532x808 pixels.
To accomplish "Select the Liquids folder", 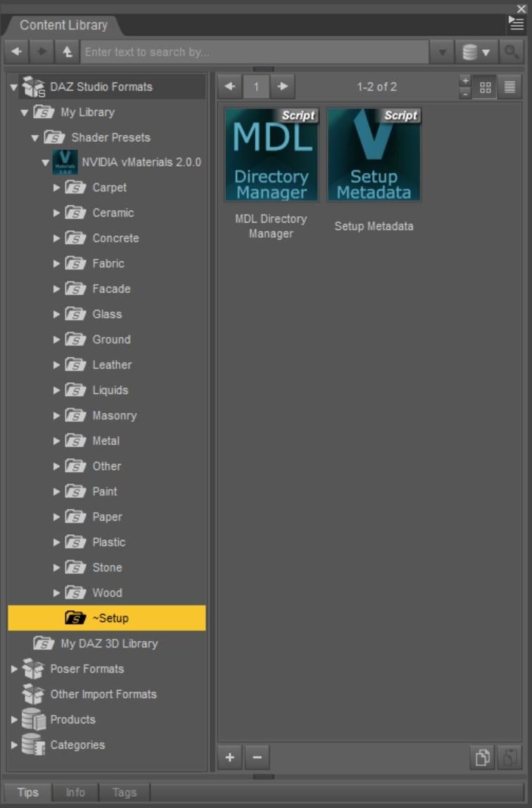I will [x=110, y=390].
